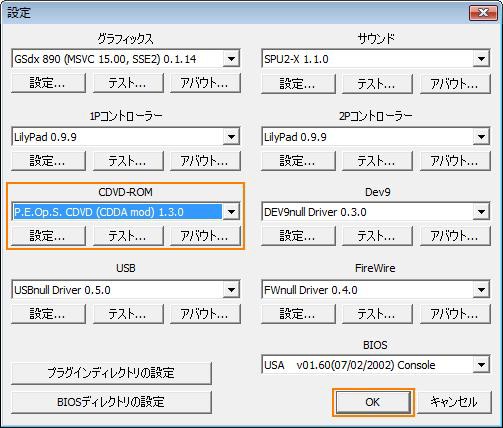503x428 pixels.
Task: Click USB アバウト... button
Action: click(205, 314)
